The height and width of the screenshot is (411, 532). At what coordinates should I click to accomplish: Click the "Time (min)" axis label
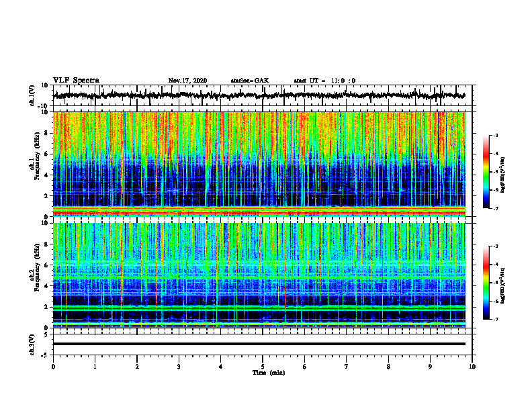click(269, 373)
